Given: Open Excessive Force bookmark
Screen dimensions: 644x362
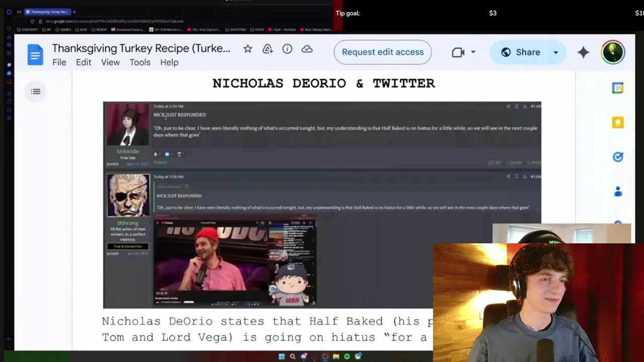Looking at the screenshot, I should (x=128, y=30).
